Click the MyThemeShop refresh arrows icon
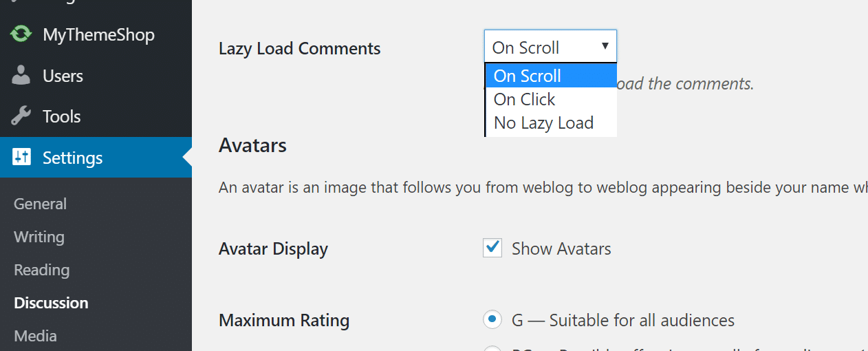868x351 pixels. point(21,34)
